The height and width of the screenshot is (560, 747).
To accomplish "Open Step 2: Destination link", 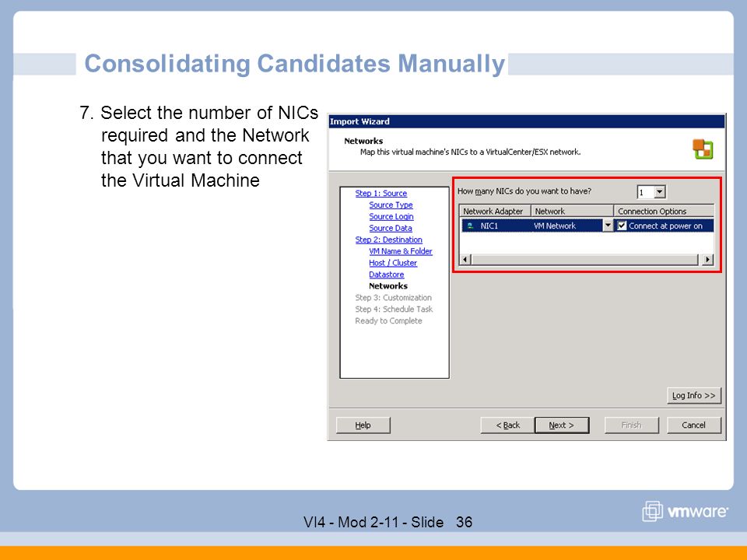I will point(388,240).
